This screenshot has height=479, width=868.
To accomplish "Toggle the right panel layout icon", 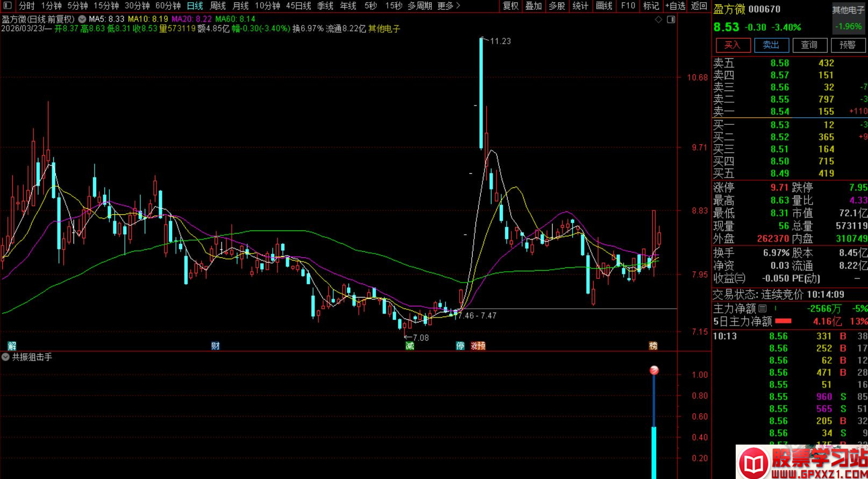I will pos(671,19).
